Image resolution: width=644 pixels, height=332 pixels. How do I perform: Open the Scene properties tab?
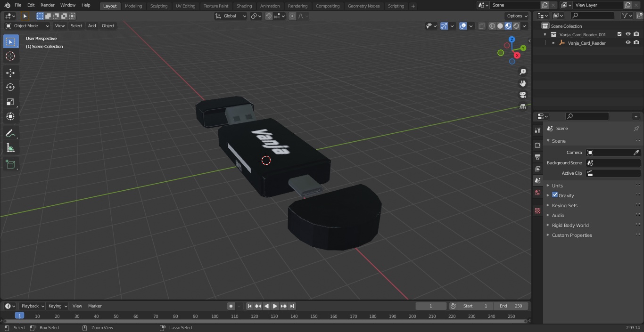click(537, 180)
